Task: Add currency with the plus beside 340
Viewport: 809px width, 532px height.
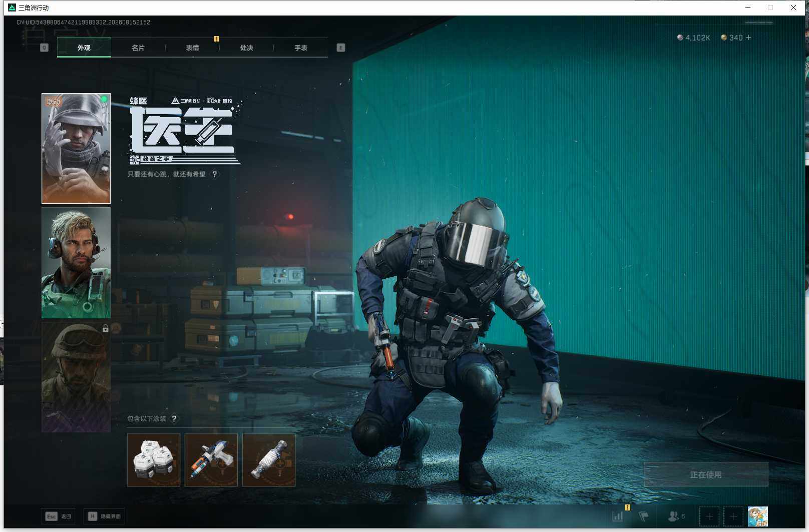Action: tap(748, 38)
